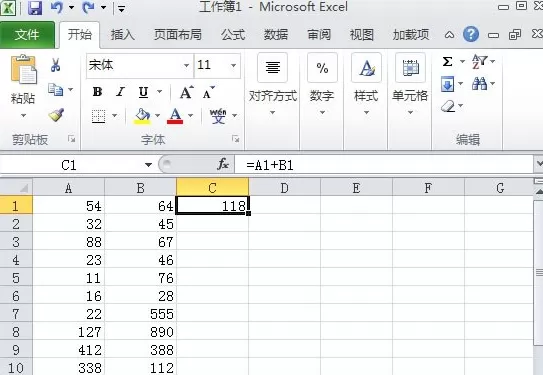Click cell B7 containing 555
The image size is (543, 375).
click(x=140, y=314)
